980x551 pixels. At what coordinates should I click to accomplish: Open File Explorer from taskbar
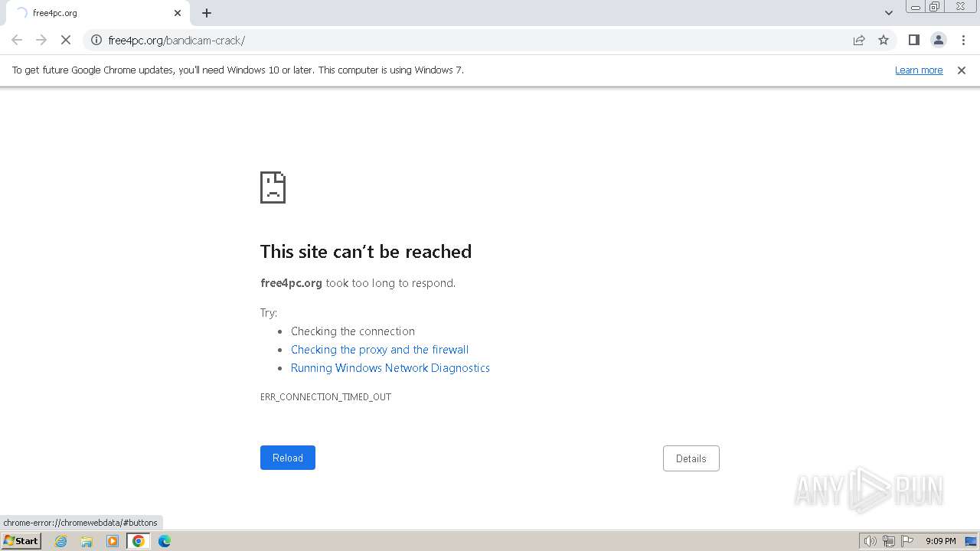click(87, 541)
